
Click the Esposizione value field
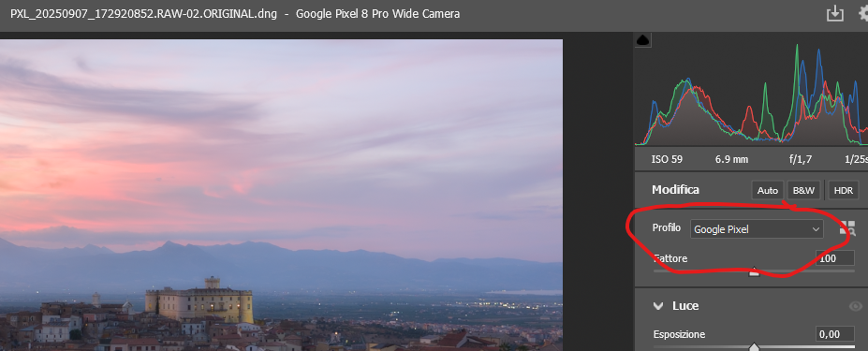click(835, 334)
